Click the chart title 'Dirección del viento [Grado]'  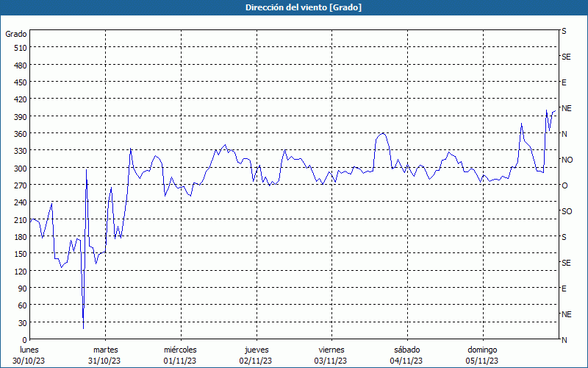(304, 7)
